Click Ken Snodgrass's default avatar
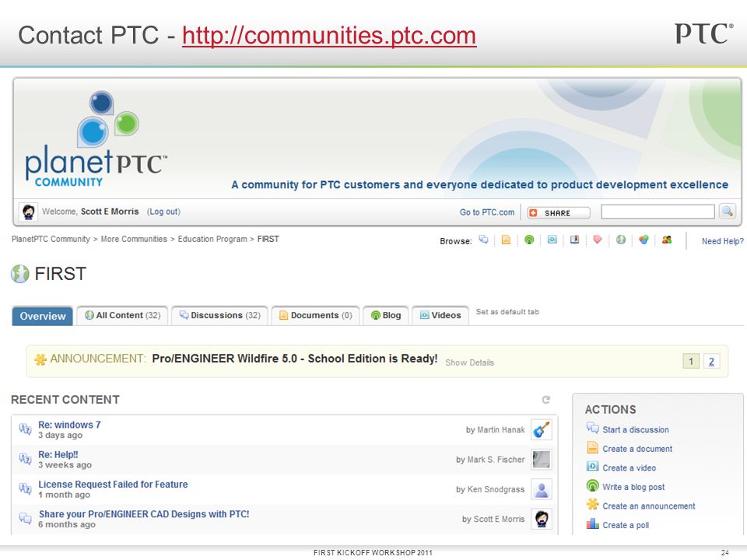Image resolution: width=747 pixels, height=560 pixels. pos(542,489)
